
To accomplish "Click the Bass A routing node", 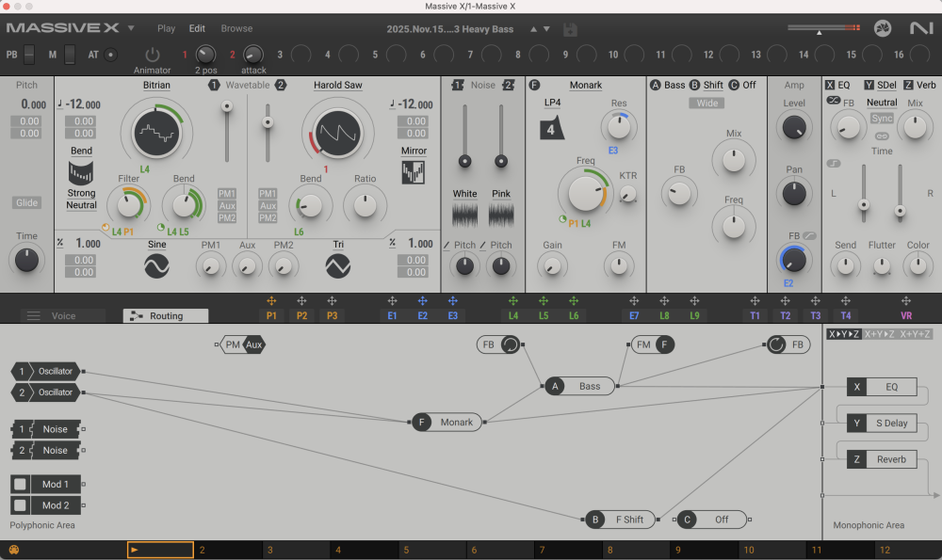I will click(579, 386).
